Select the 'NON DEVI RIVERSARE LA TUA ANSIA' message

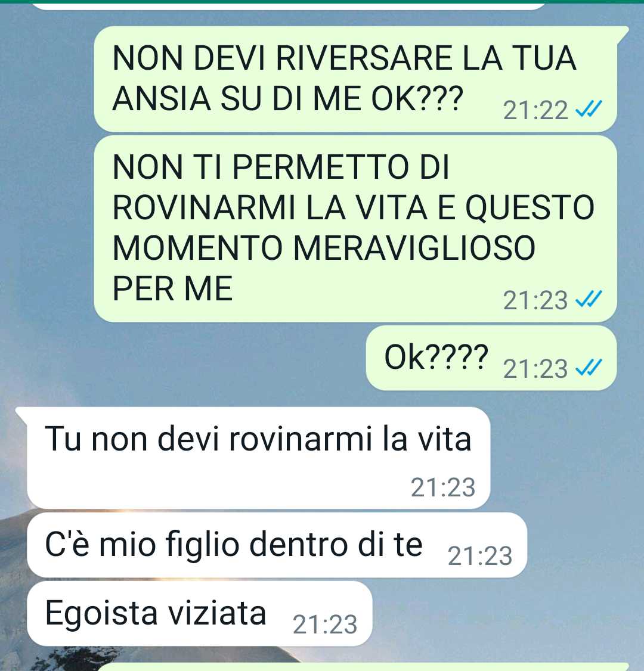click(x=355, y=79)
